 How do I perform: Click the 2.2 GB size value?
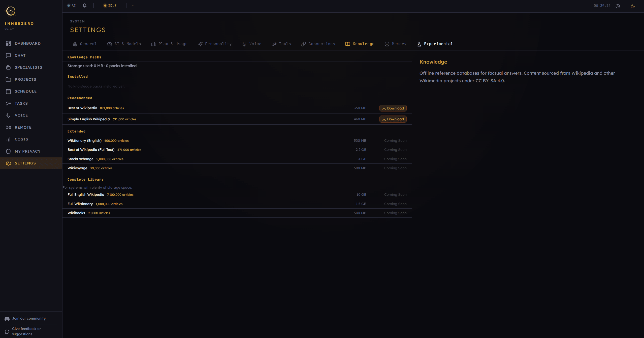[x=361, y=150]
